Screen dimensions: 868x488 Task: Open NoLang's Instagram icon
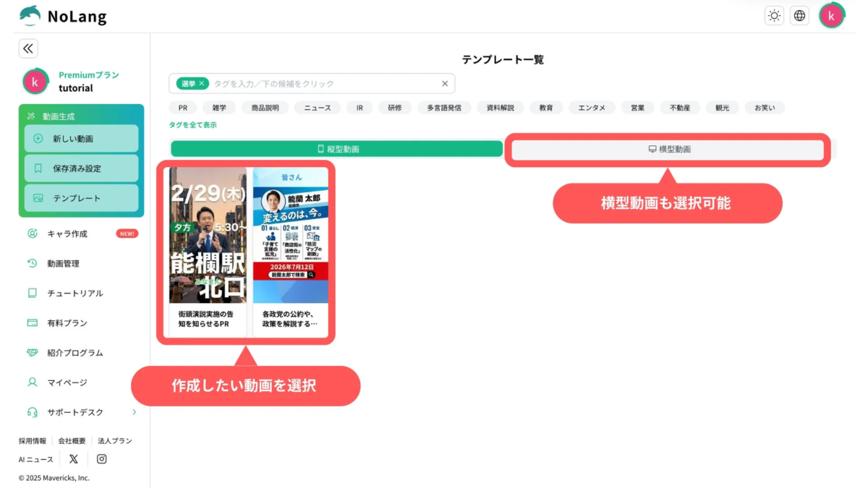(101, 458)
